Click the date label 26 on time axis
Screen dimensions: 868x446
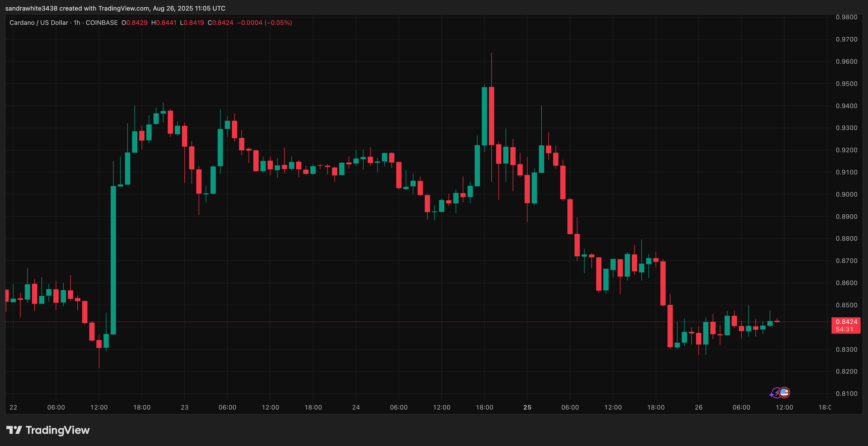click(x=698, y=407)
